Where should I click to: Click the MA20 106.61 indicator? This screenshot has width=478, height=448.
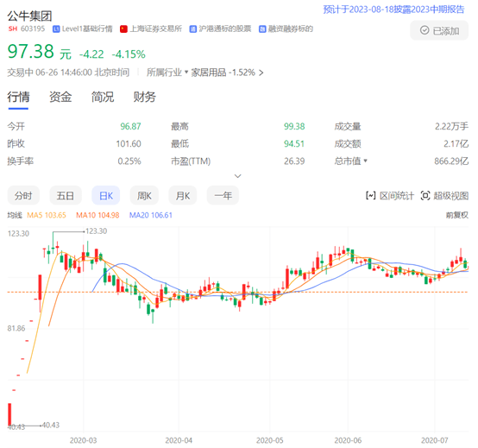pos(151,215)
